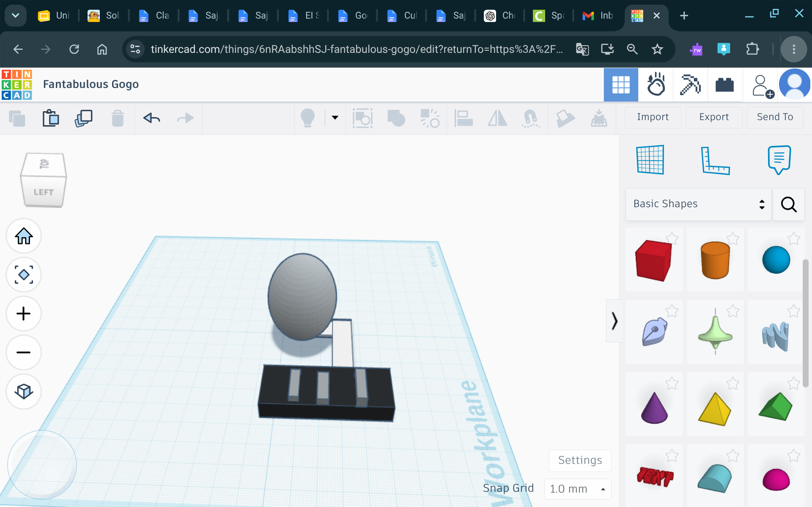Open the Sim Lab icon
This screenshot has height=507, width=812.
[656, 85]
